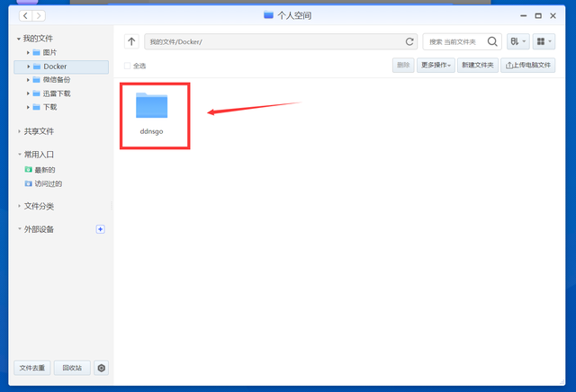Open 最新的 recent files entry
The width and height of the screenshot is (576, 392).
[40, 170]
